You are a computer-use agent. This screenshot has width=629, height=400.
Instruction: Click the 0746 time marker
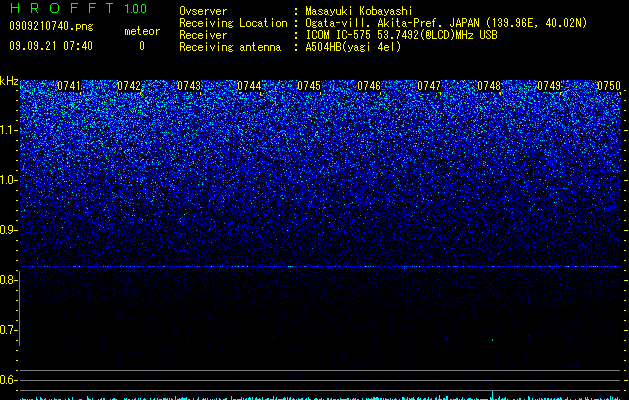369,86
